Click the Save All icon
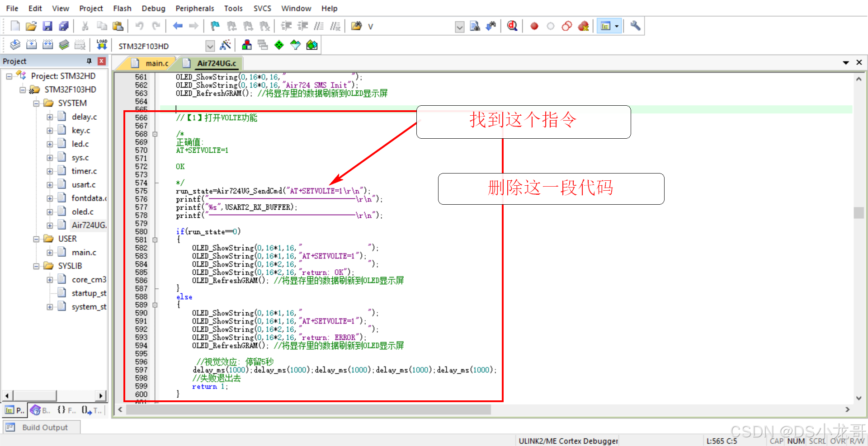Viewport: 868px width, 446px height. (64, 26)
